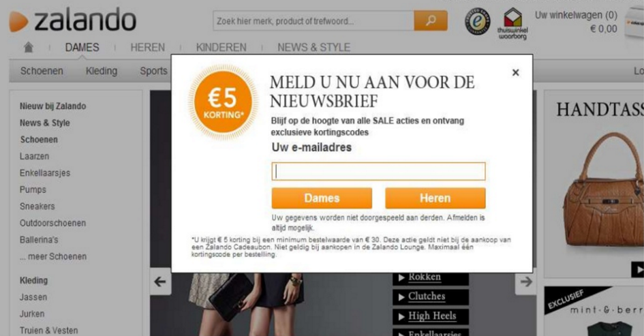Image resolution: width=644 pixels, height=336 pixels.
Task: Open the High Heels link
Action: (x=431, y=316)
